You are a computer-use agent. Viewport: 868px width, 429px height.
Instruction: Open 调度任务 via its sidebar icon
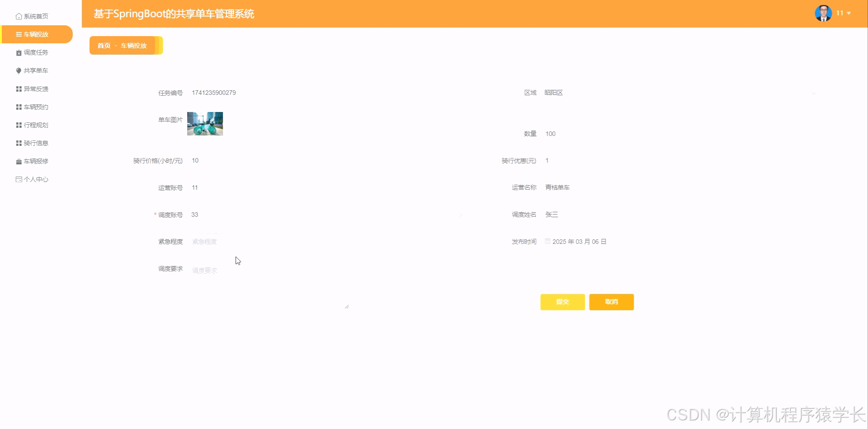coord(18,52)
